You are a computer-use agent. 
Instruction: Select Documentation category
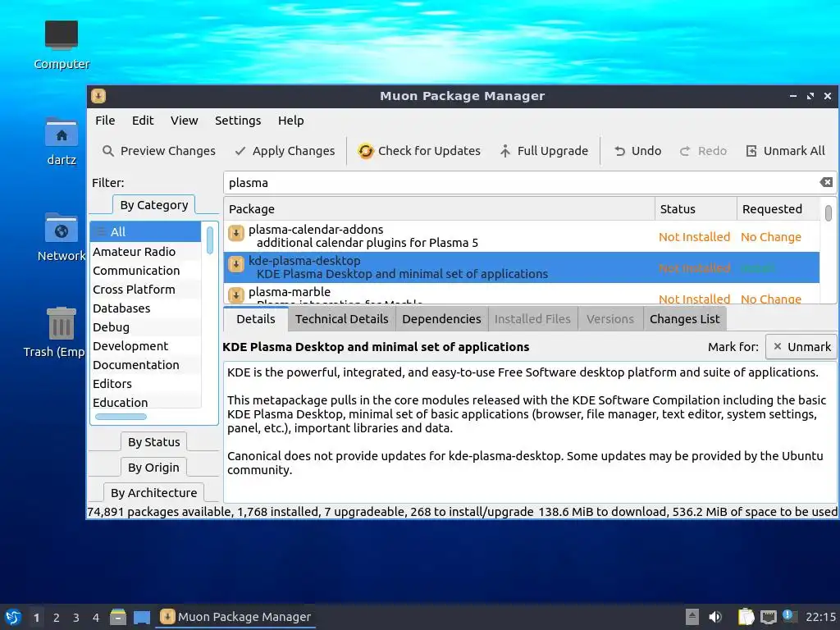(x=146, y=365)
